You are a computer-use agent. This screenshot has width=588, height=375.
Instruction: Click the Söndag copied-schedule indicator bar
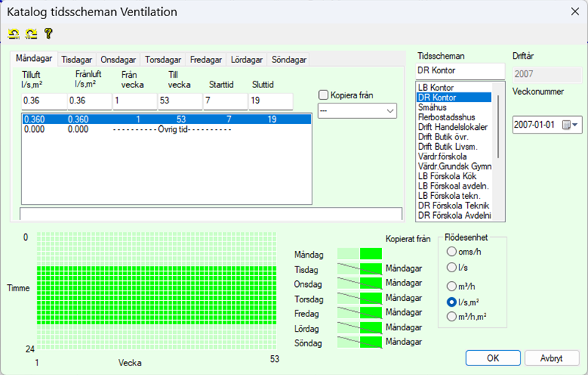pyautogui.click(x=359, y=342)
